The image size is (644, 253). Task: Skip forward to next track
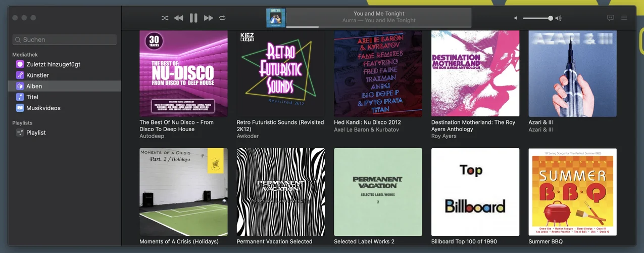[x=208, y=18]
